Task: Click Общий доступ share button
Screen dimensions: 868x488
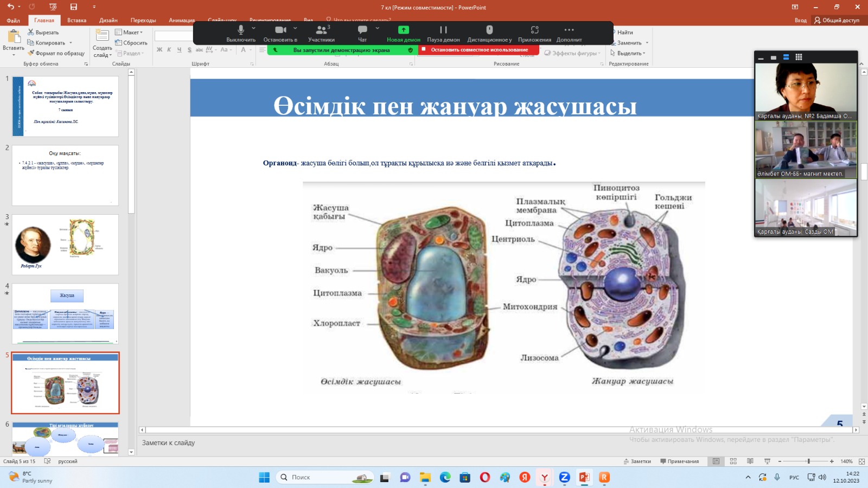Action: point(837,20)
